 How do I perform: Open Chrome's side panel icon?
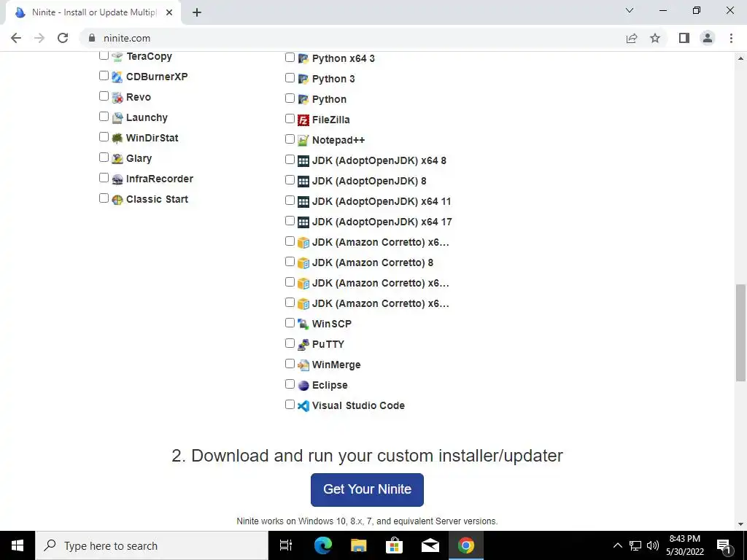pos(684,38)
